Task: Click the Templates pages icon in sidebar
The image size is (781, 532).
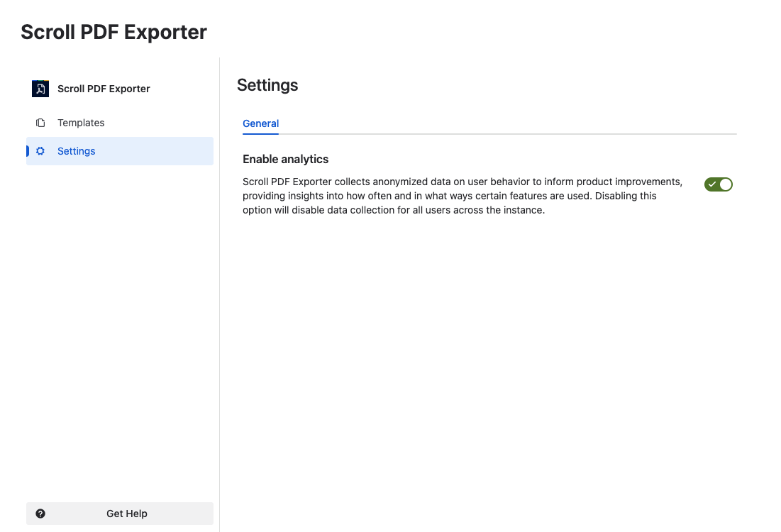Action: (x=40, y=123)
